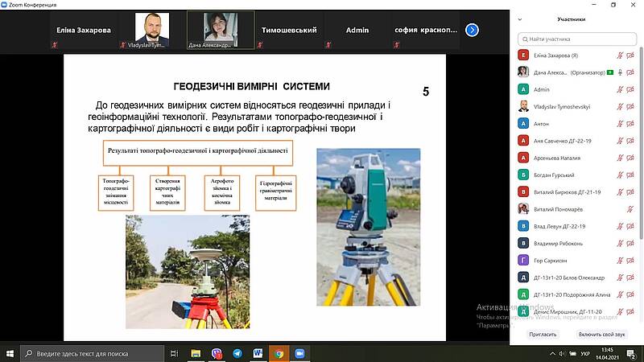The image size is (644, 362).
Task: Toggle the microphone icon for Admin
Action: pyautogui.click(x=620, y=90)
